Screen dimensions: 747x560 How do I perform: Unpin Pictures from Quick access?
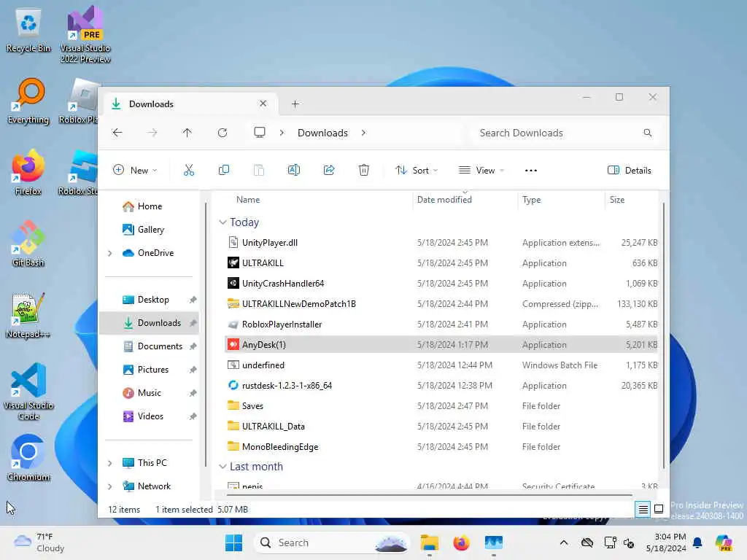193,370
